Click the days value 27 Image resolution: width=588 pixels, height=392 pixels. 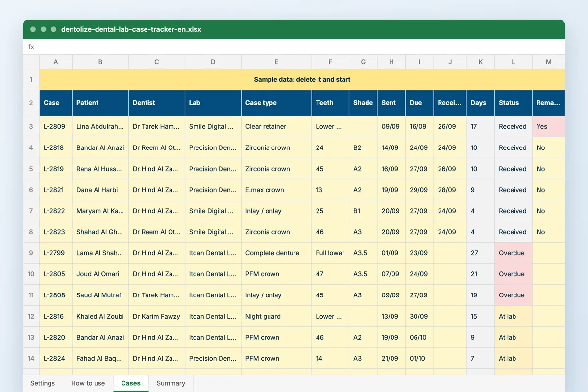[x=481, y=253]
